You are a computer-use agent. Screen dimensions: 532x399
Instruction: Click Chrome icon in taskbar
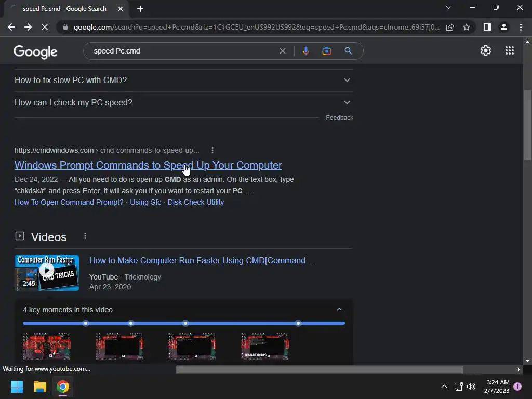point(63,387)
